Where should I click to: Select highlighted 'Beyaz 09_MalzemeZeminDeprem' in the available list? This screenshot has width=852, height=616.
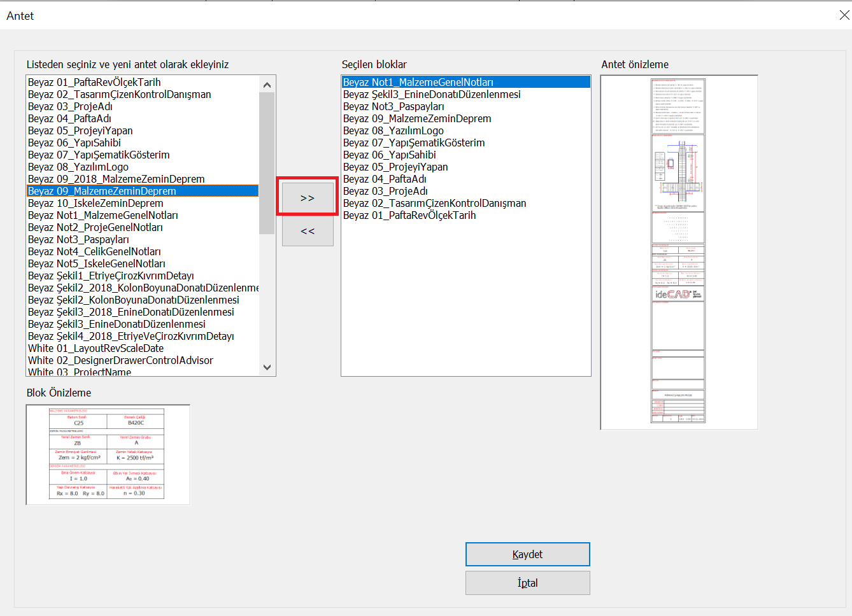point(143,191)
